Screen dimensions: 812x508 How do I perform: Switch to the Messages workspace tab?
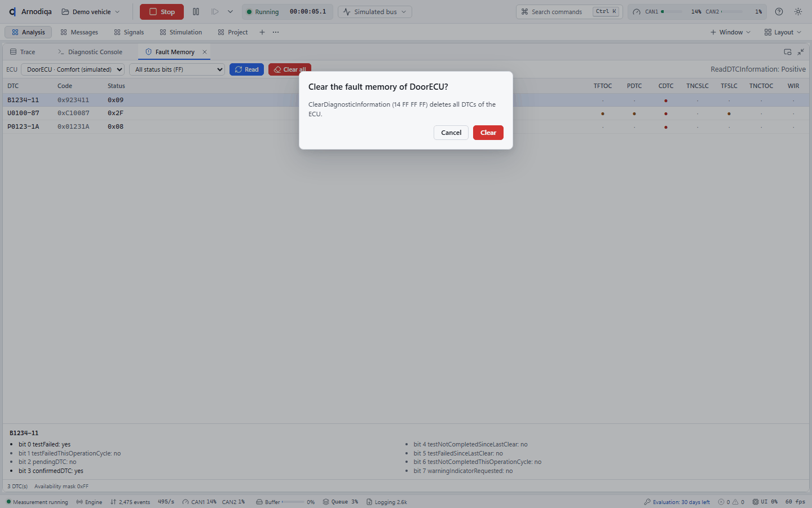pyautogui.click(x=79, y=32)
